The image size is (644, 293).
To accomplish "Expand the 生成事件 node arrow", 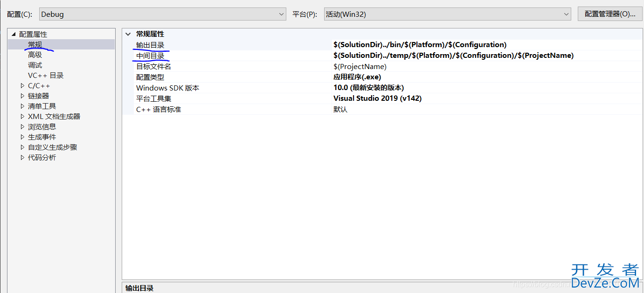I will 22,137.
